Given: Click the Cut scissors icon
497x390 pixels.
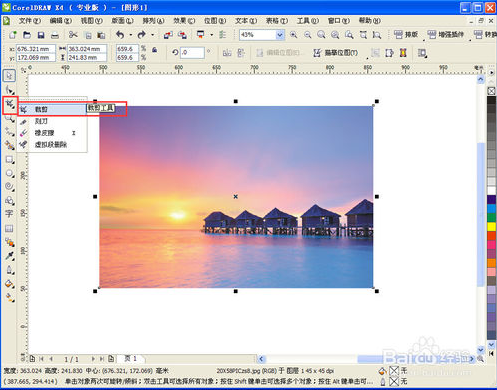Looking at the screenshot, I should (x=73, y=35).
